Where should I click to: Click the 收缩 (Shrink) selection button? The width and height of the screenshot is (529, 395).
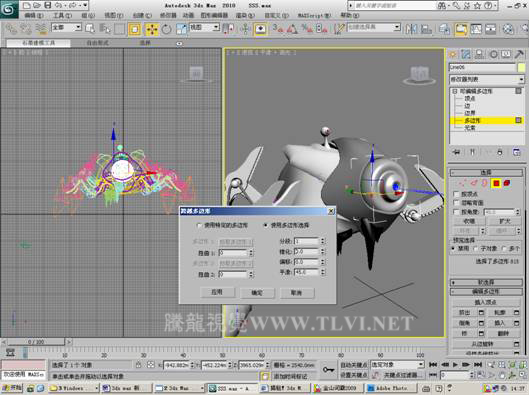point(469,221)
